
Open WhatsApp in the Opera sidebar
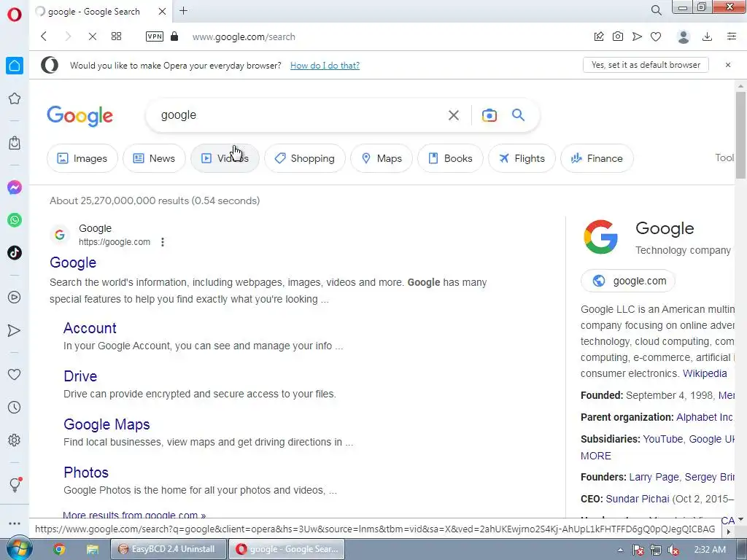15,220
